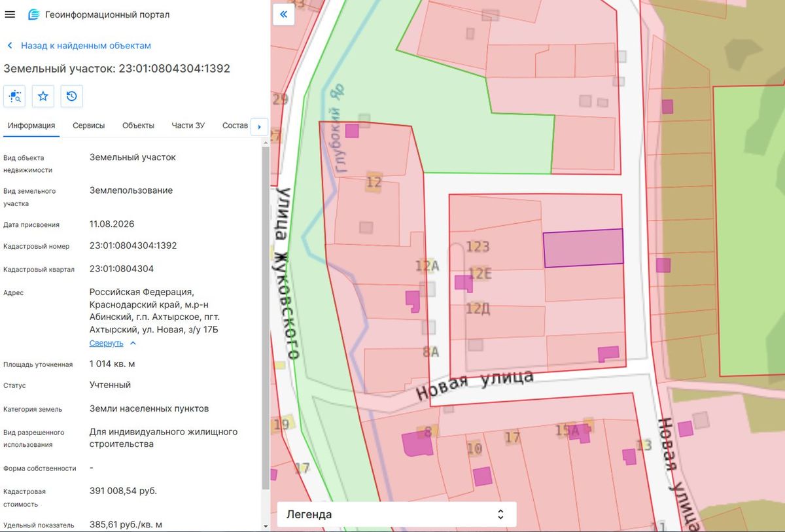Click the Новая улица label on the horizontal street
Image resolution: width=785 pixels, height=532 pixels.
[474, 385]
